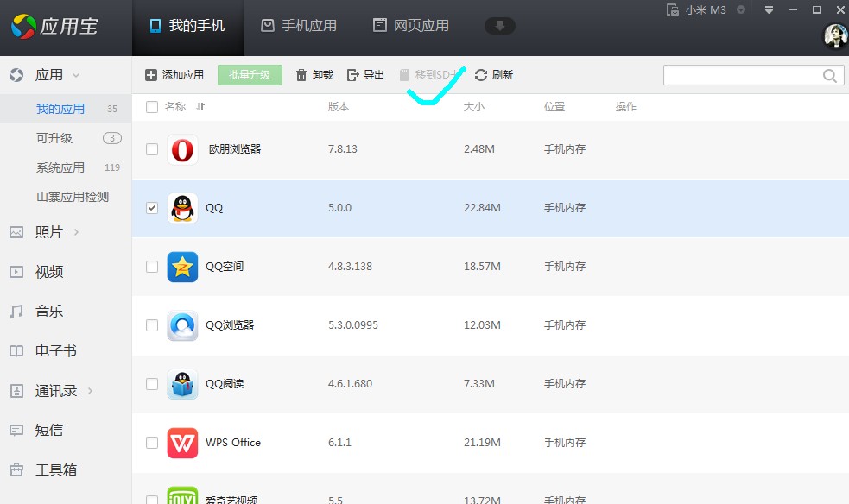Check the QQ空间 row checkbox

click(x=152, y=267)
